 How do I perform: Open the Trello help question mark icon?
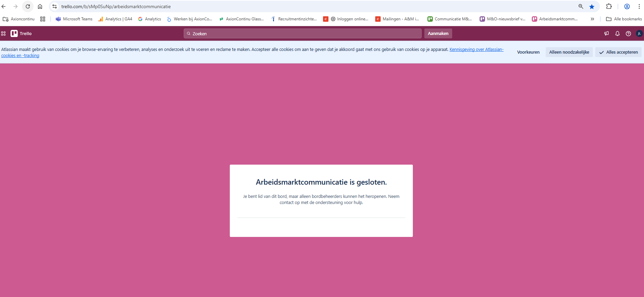(x=628, y=34)
